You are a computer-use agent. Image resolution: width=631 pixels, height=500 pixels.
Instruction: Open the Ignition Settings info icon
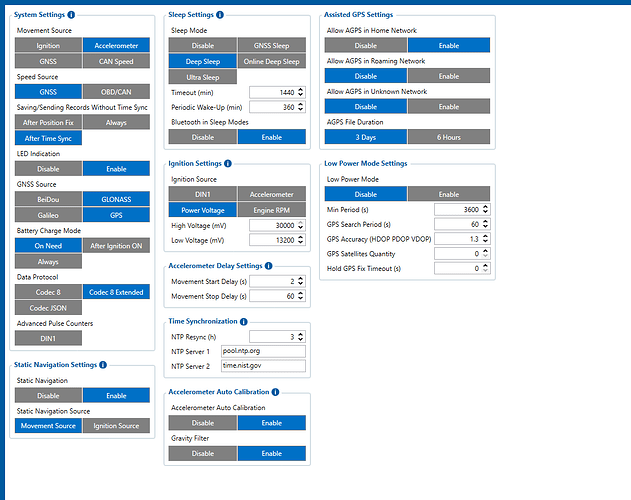coord(228,163)
